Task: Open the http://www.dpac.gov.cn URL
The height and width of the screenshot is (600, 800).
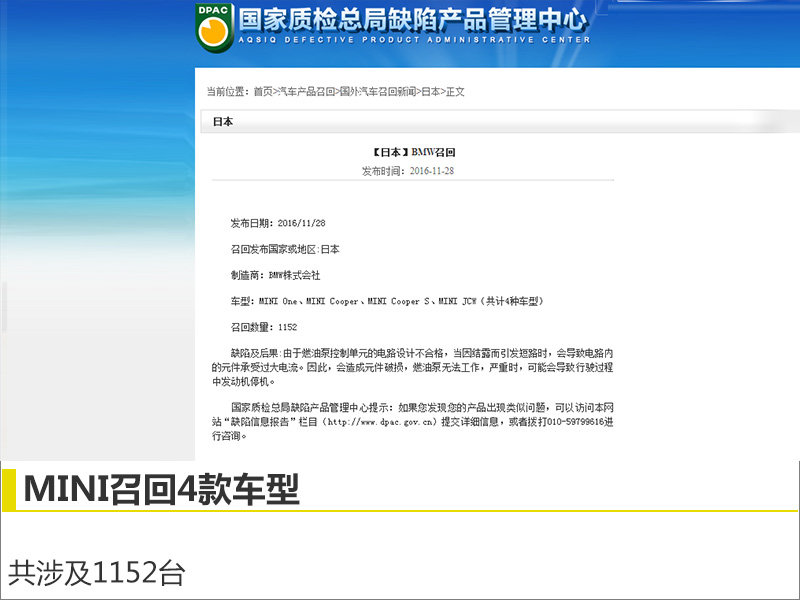Action: [x=382, y=422]
